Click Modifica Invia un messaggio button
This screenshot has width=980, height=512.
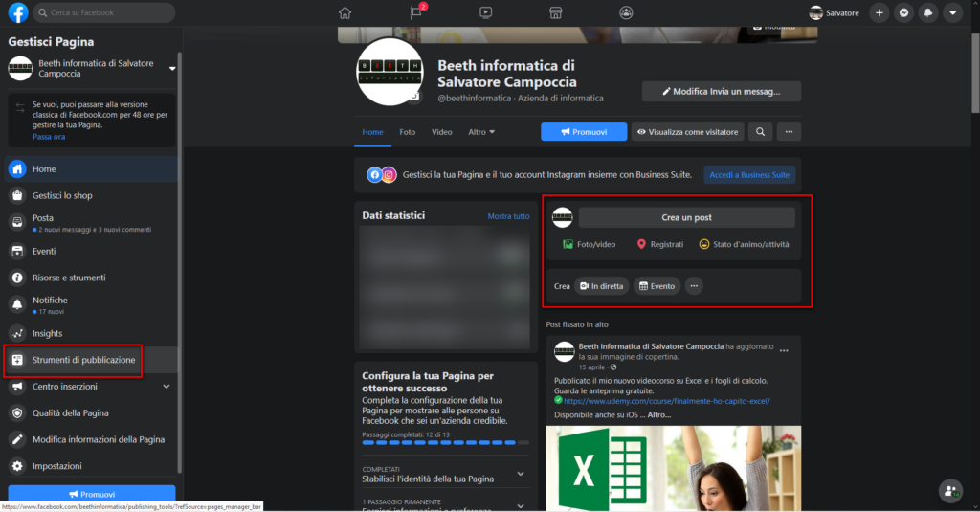722,91
